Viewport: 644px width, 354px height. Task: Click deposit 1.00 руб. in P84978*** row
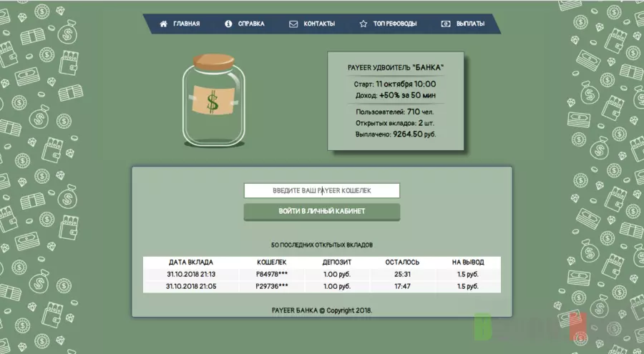click(337, 275)
